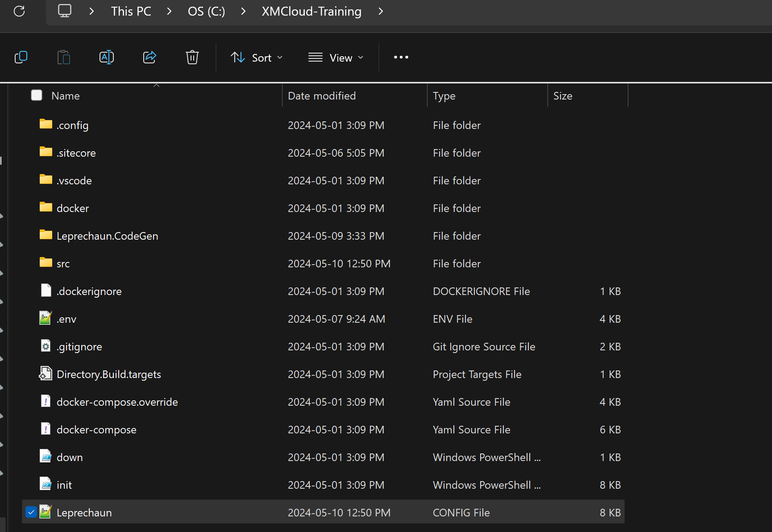Click the Size column header

pyautogui.click(x=563, y=96)
